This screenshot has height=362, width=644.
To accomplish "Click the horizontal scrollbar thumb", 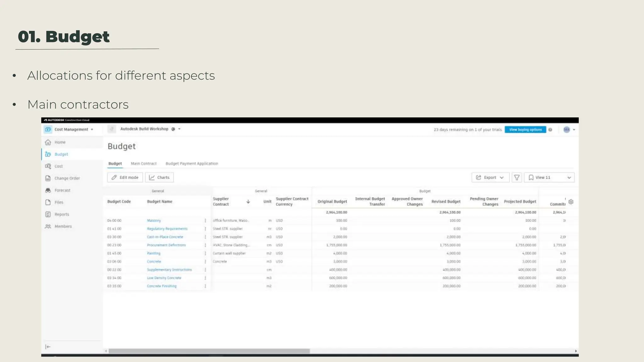I will 209,351.
